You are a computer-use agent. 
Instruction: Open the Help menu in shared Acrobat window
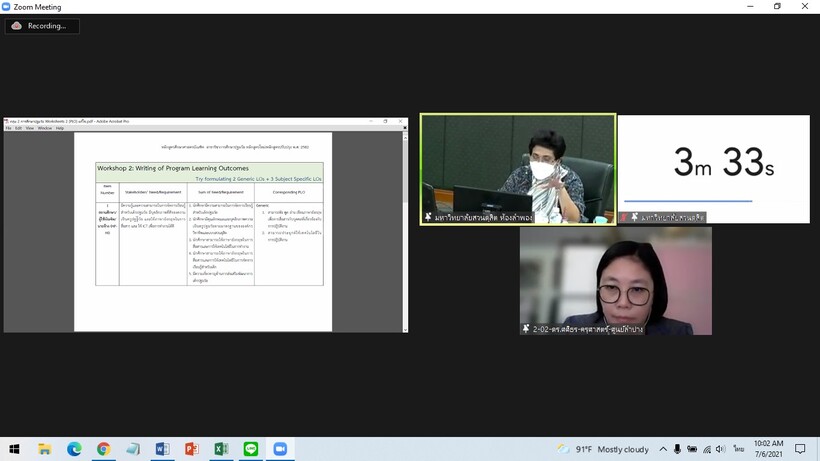click(x=60, y=128)
